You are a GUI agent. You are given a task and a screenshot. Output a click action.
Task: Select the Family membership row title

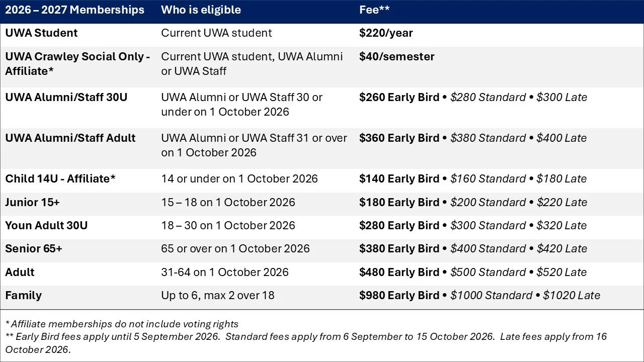coord(23,295)
